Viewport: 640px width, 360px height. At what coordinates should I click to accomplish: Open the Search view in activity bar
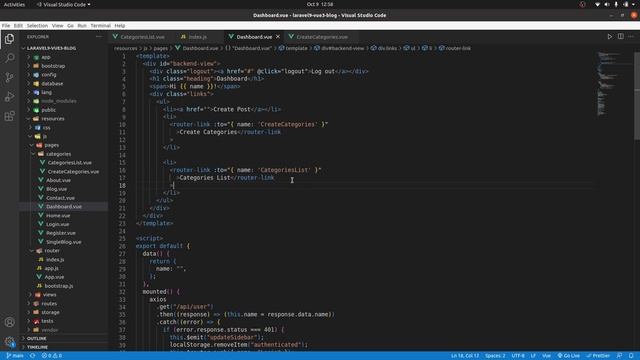click(x=9, y=58)
